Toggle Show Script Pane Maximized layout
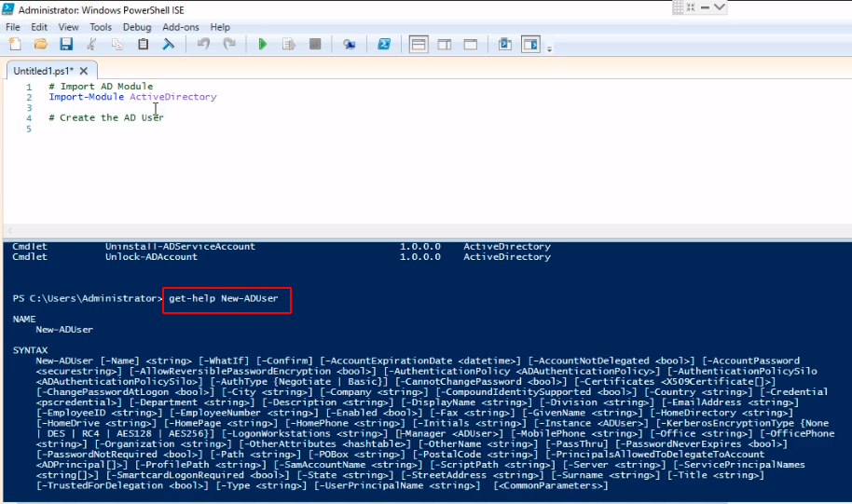 [x=471, y=44]
